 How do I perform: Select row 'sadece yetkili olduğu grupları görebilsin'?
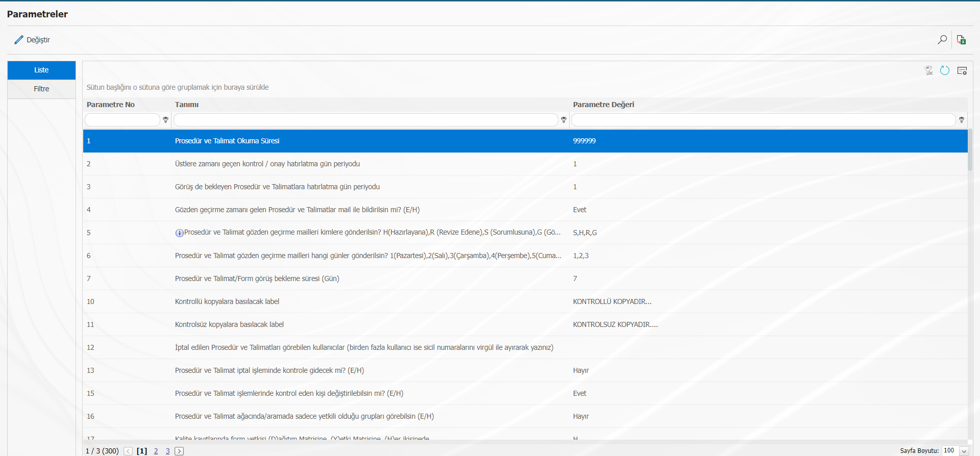(525, 416)
